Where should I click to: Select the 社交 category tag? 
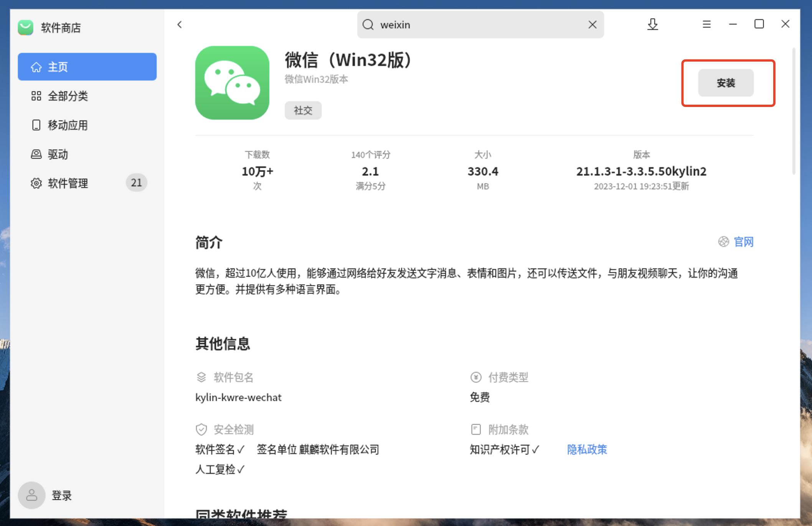[x=303, y=110]
